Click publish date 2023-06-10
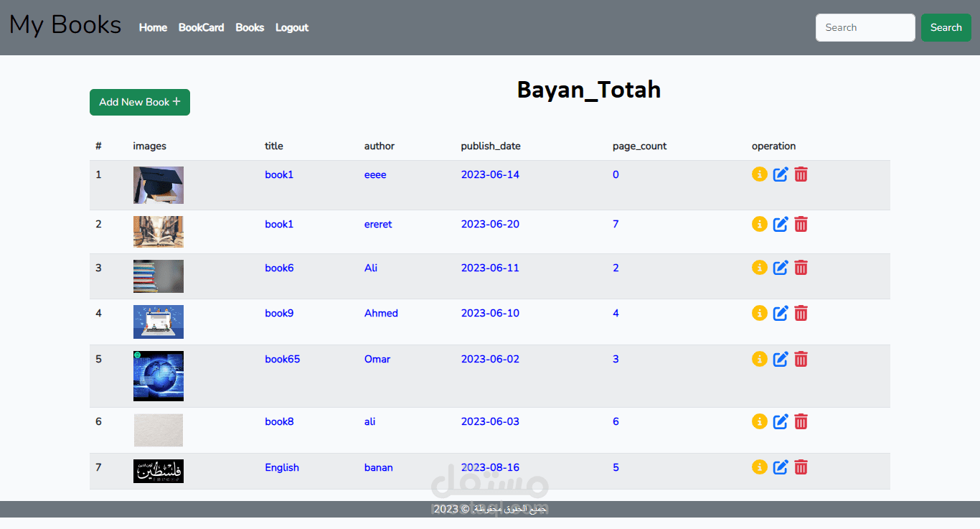The height and width of the screenshot is (529, 980). click(490, 313)
